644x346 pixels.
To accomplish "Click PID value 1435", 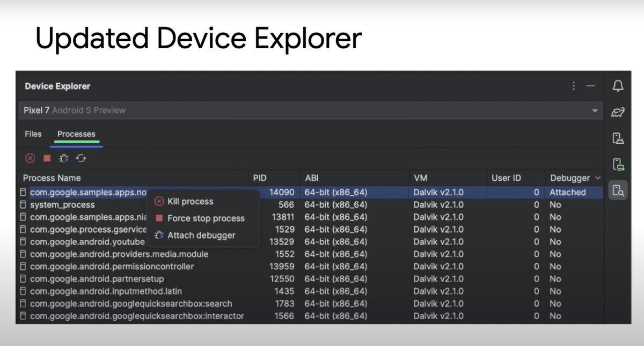I will pos(284,291).
